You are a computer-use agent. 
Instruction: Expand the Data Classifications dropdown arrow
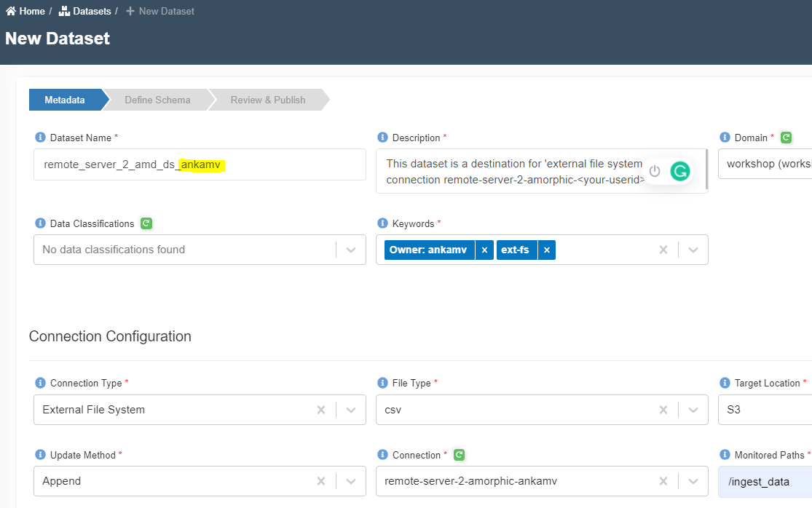(x=350, y=250)
